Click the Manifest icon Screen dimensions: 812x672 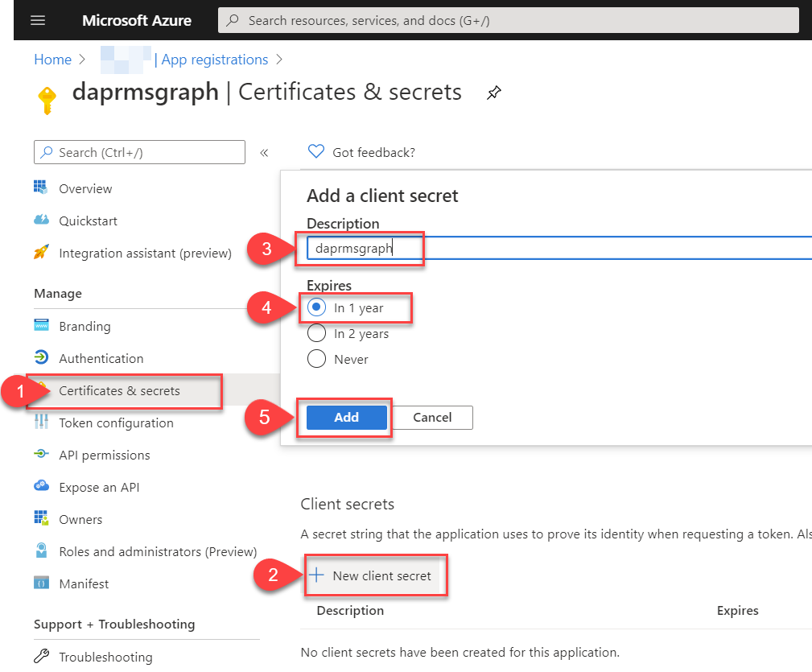[x=41, y=583]
